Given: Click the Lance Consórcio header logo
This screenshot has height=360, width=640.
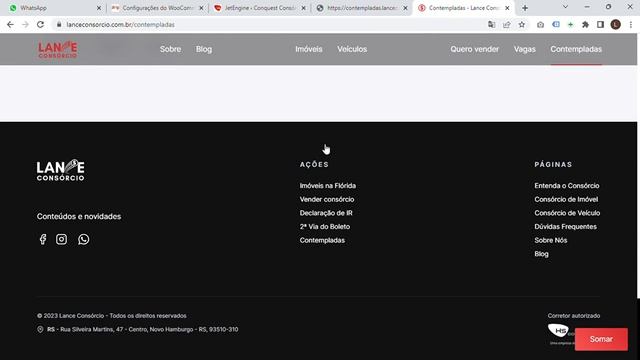Looking at the screenshot, I should pos(58,49).
